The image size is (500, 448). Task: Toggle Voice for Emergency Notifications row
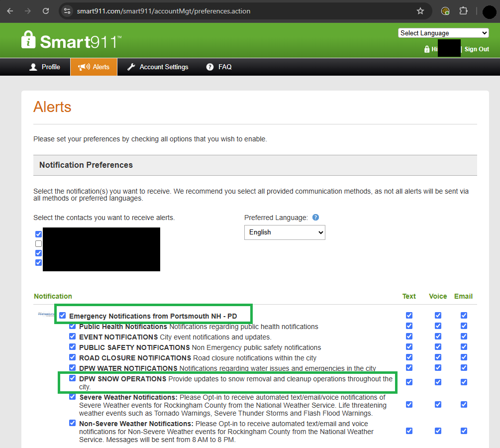(438, 316)
